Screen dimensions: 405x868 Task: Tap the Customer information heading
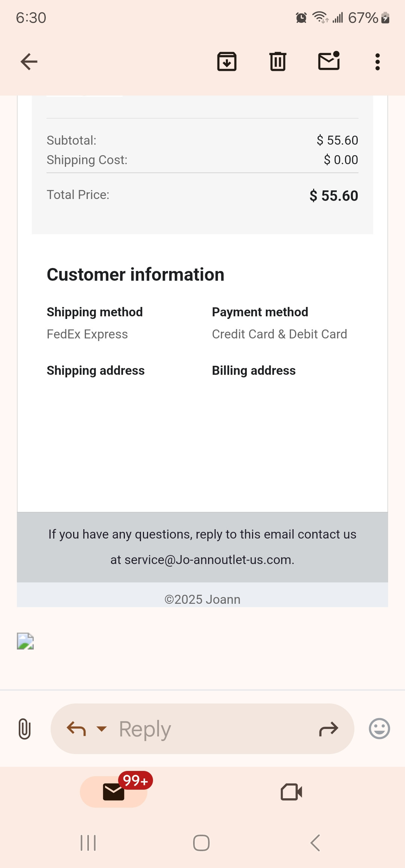tap(135, 274)
